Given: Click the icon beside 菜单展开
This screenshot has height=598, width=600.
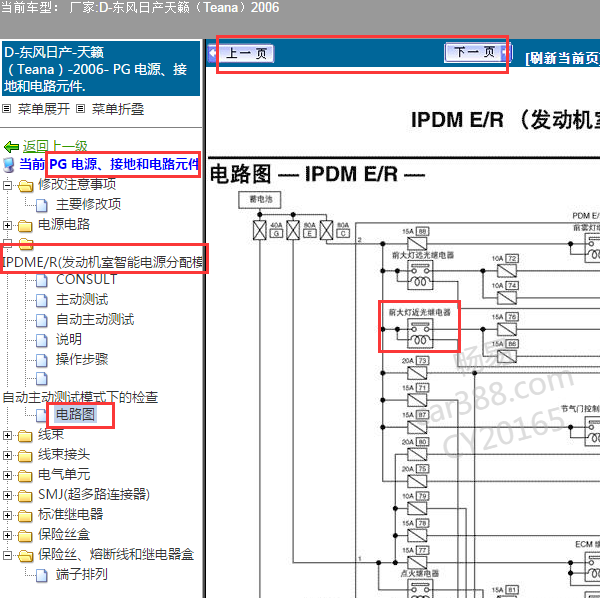Looking at the screenshot, I should (7, 109).
